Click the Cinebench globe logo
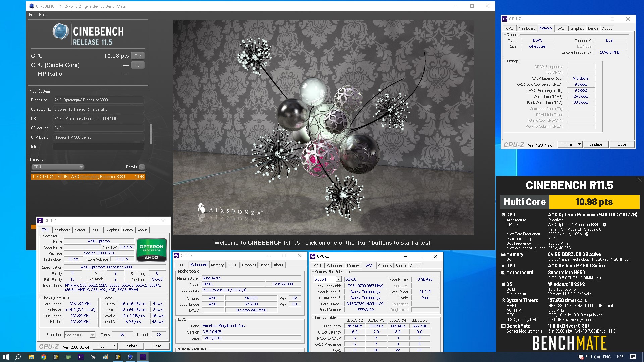Image resolution: width=644 pixels, height=362 pixels. [x=61, y=32]
